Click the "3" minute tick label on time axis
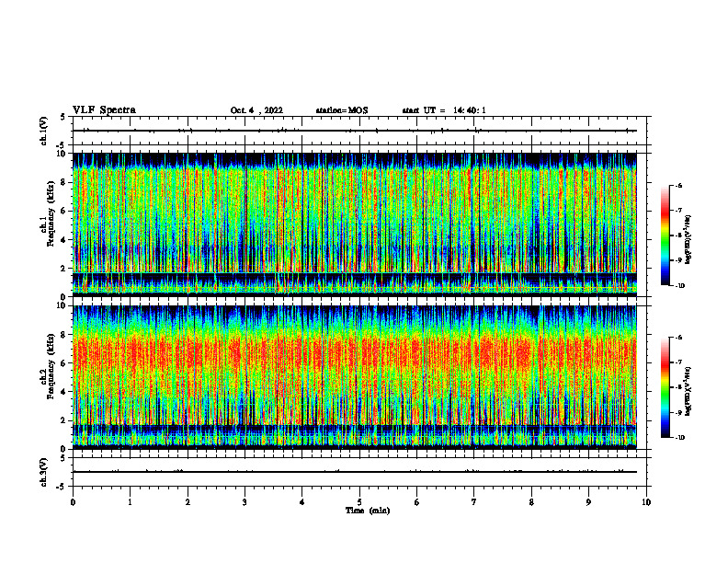Image resolution: width=728 pixels, height=563 pixels. click(x=245, y=502)
